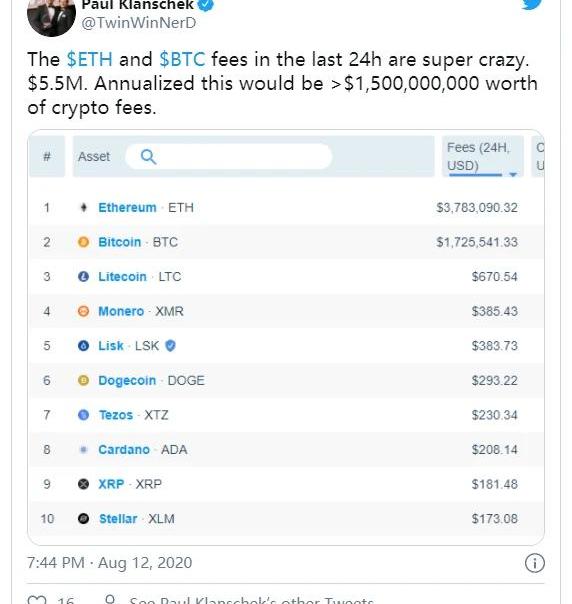
Task: Open the $BTC cashtag link
Action: point(182,60)
